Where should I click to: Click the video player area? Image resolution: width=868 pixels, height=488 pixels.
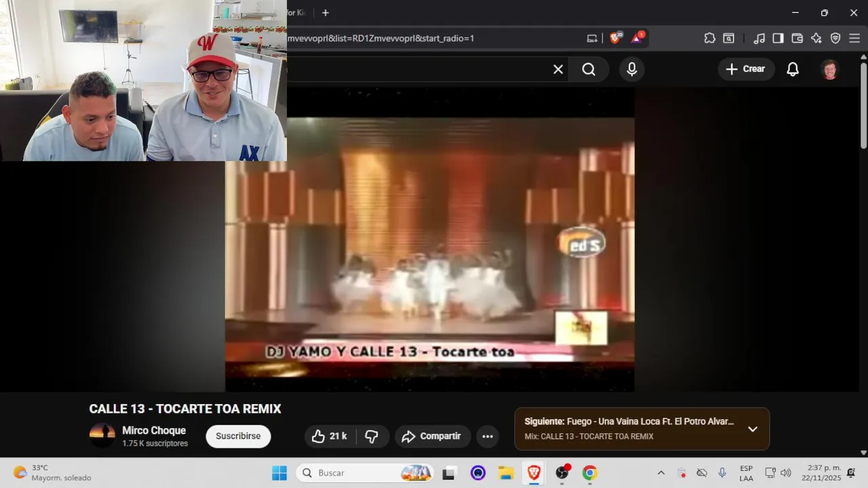pos(430,239)
